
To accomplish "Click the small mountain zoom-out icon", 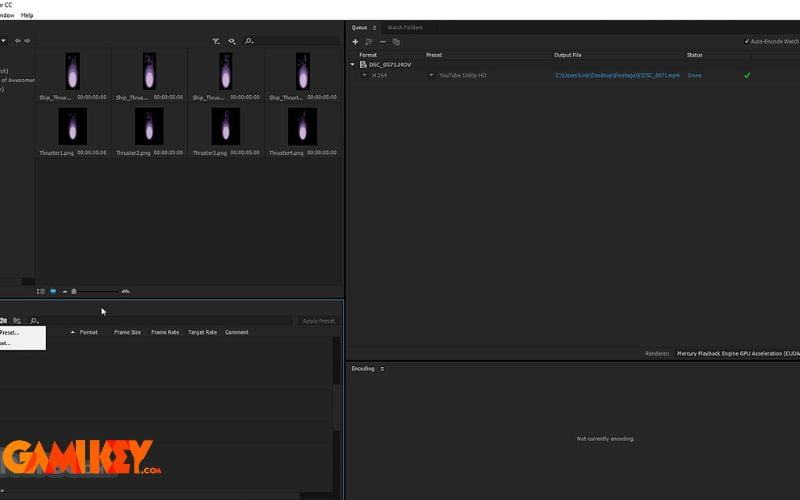I will point(65,291).
